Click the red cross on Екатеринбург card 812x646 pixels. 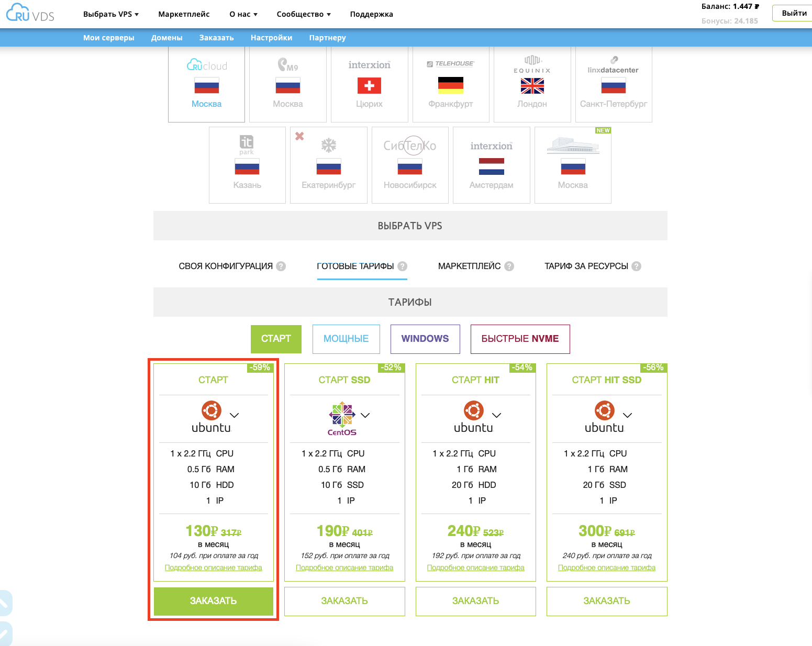(x=299, y=136)
